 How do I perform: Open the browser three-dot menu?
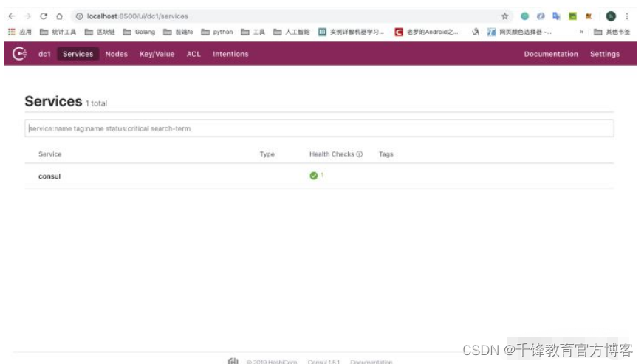click(x=627, y=16)
